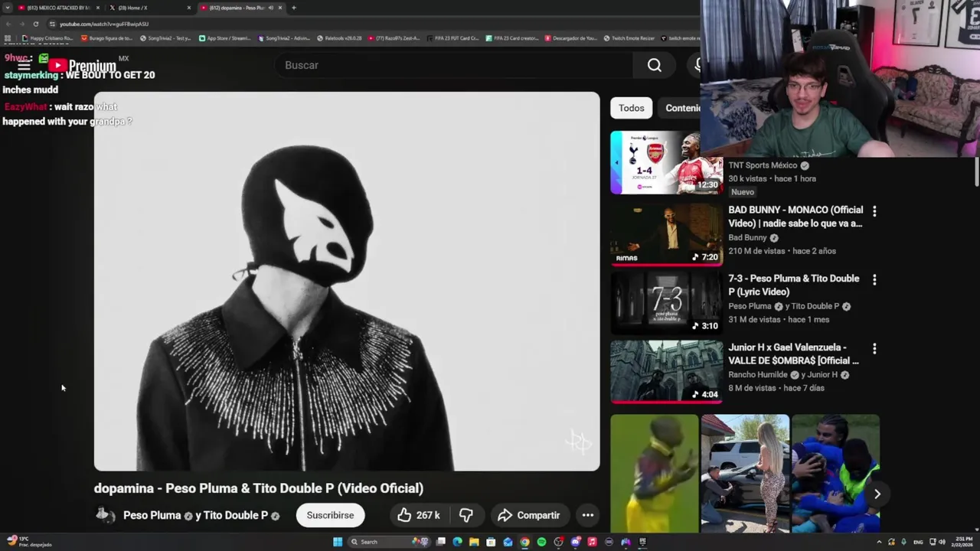
Task: Open more actions ellipsis under video
Action: tap(588, 515)
